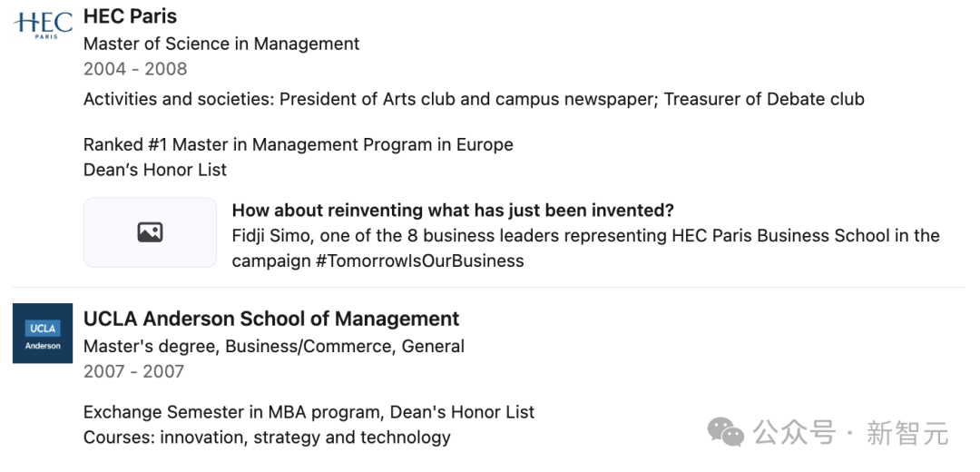980x472 pixels.
Task: Click 'Dean's Honor List' under HEC Paris
Action: (155, 170)
